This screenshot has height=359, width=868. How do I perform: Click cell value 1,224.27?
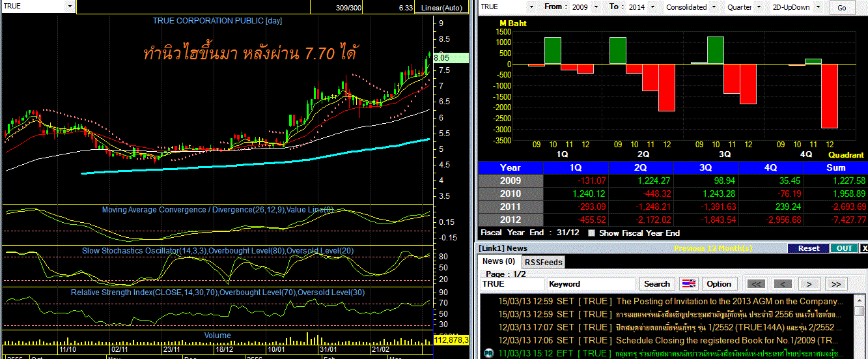[654, 180]
